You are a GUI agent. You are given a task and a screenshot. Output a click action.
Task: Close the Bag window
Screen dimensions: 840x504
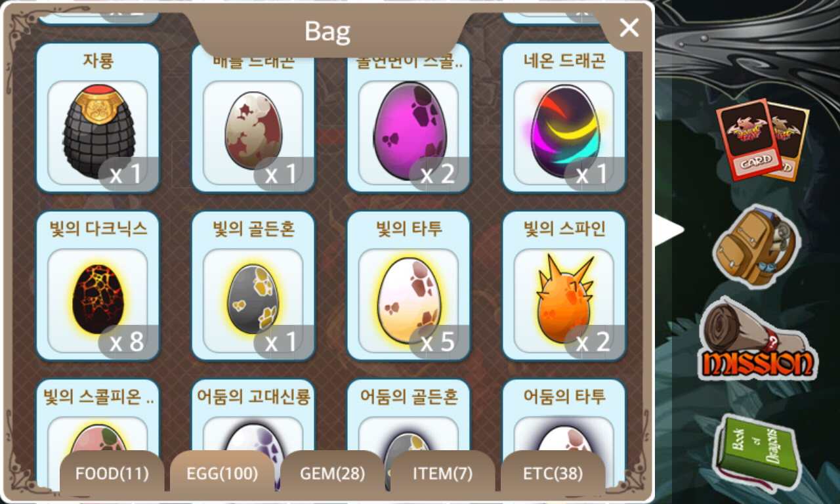click(629, 28)
